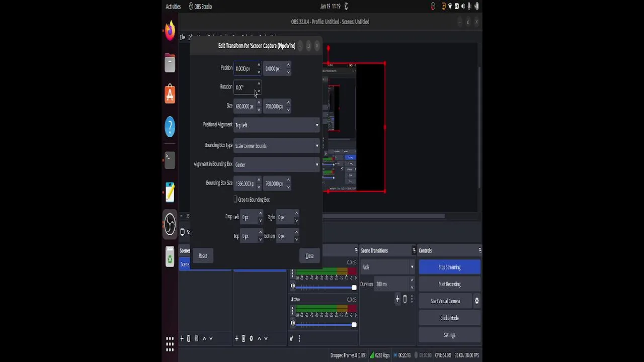Open Advanced Audio Properties icon under the mixer
This screenshot has height=362, width=644.
pyautogui.click(x=291, y=338)
